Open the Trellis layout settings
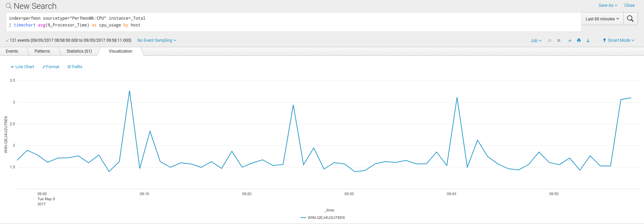This screenshot has width=644, height=224. click(x=75, y=67)
